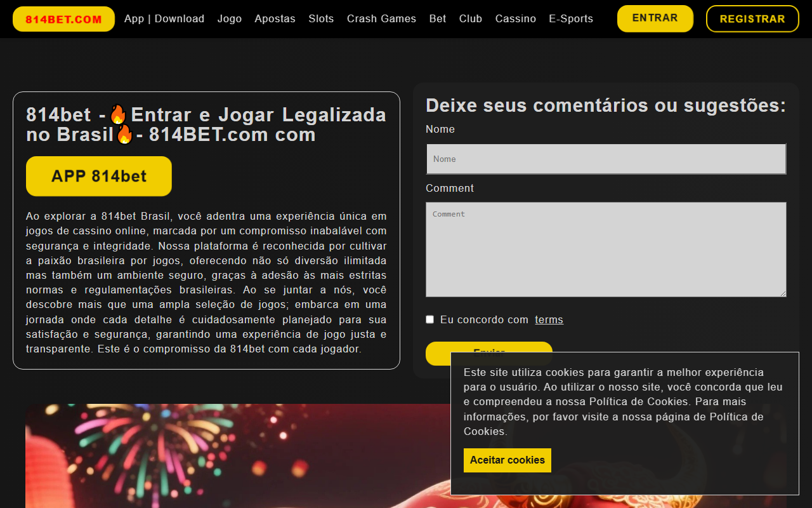This screenshot has height=508, width=812.
Task: Click the APP 814bet download button
Action: click(99, 177)
